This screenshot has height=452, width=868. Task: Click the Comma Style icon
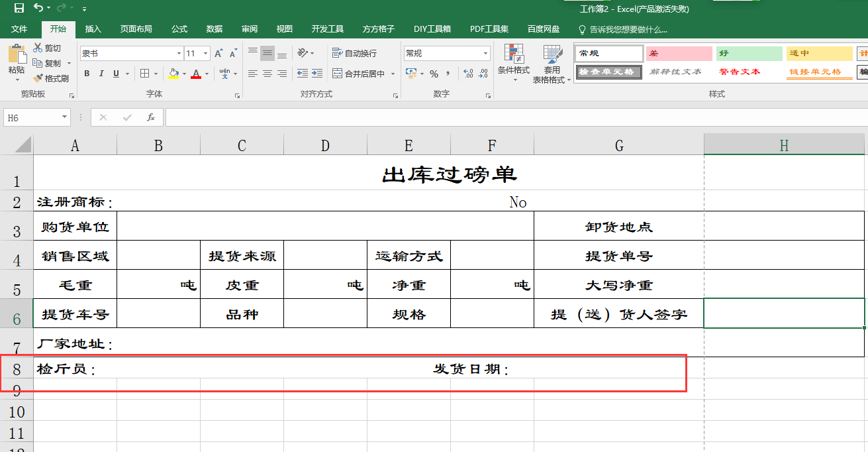(x=448, y=74)
